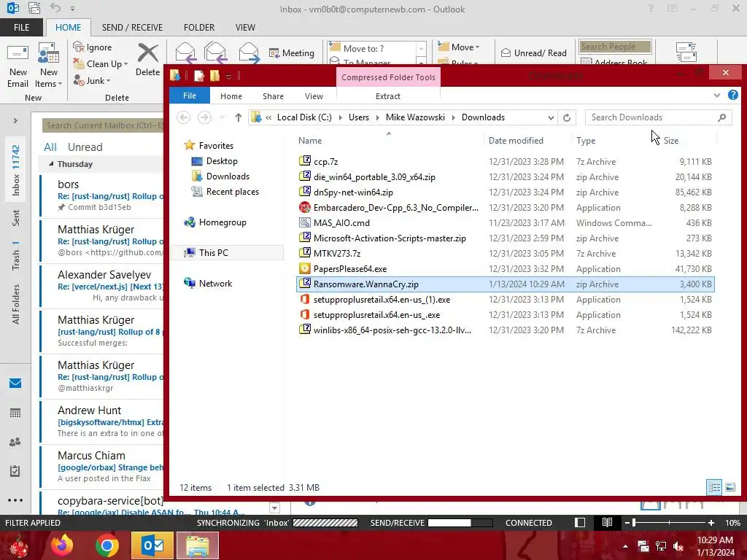
Task: Switch to Outlook taskbar button
Action: (x=152, y=545)
